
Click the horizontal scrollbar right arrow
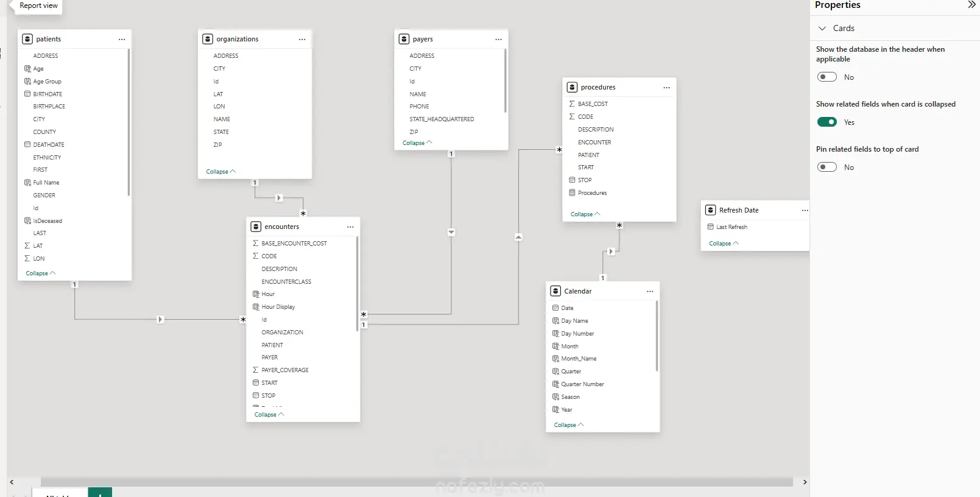click(805, 482)
